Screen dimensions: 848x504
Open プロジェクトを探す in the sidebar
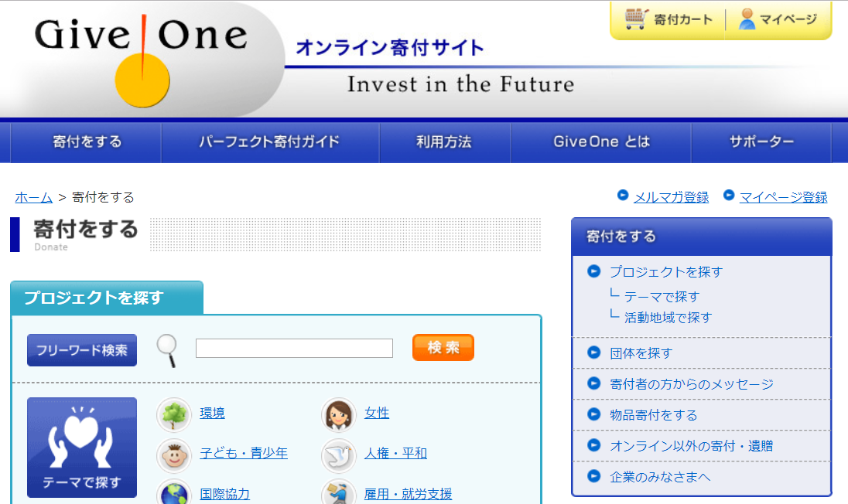[665, 272]
